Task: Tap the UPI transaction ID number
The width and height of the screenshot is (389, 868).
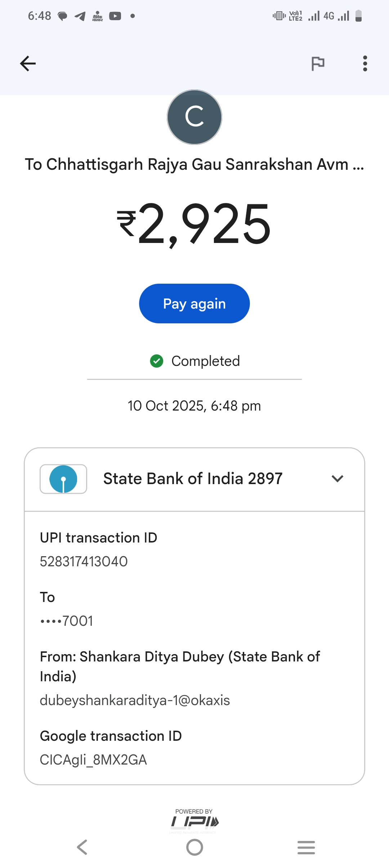Action: tap(84, 561)
